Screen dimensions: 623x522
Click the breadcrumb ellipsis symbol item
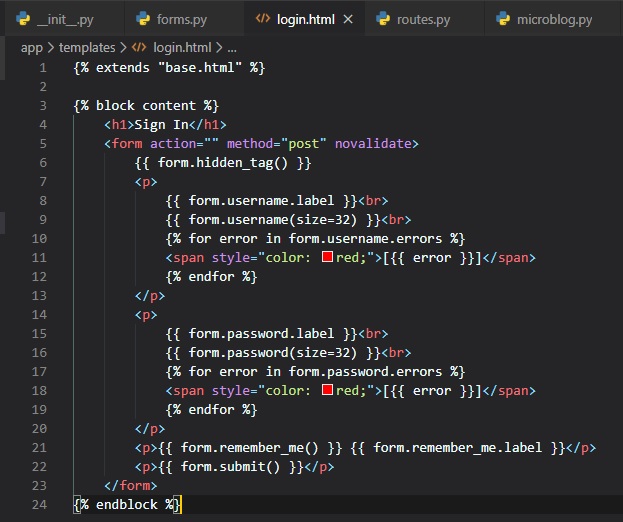[232, 47]
